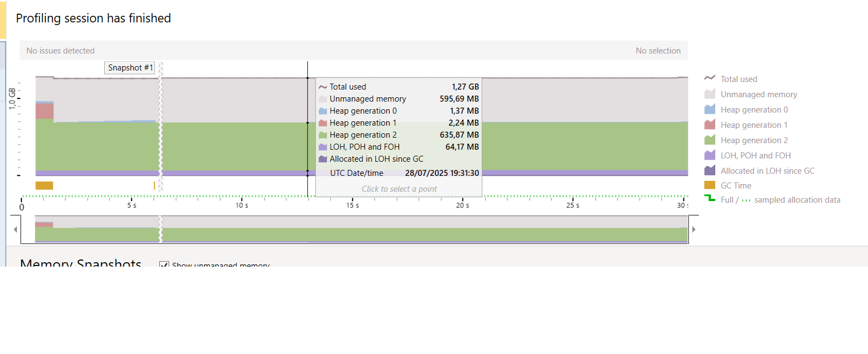Click the 'Heap generation 1' legend label

coord(754,125)
